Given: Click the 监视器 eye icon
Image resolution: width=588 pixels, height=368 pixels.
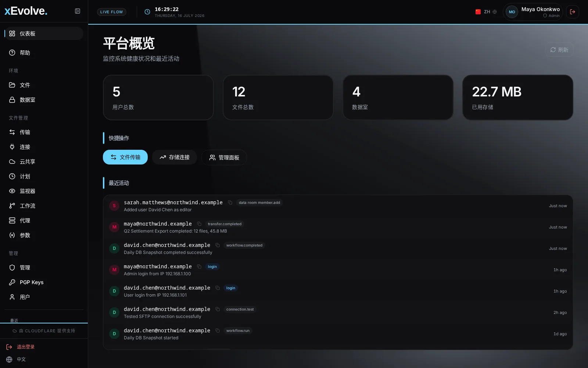Looking at the screenshot, I should tap(12, 191).
